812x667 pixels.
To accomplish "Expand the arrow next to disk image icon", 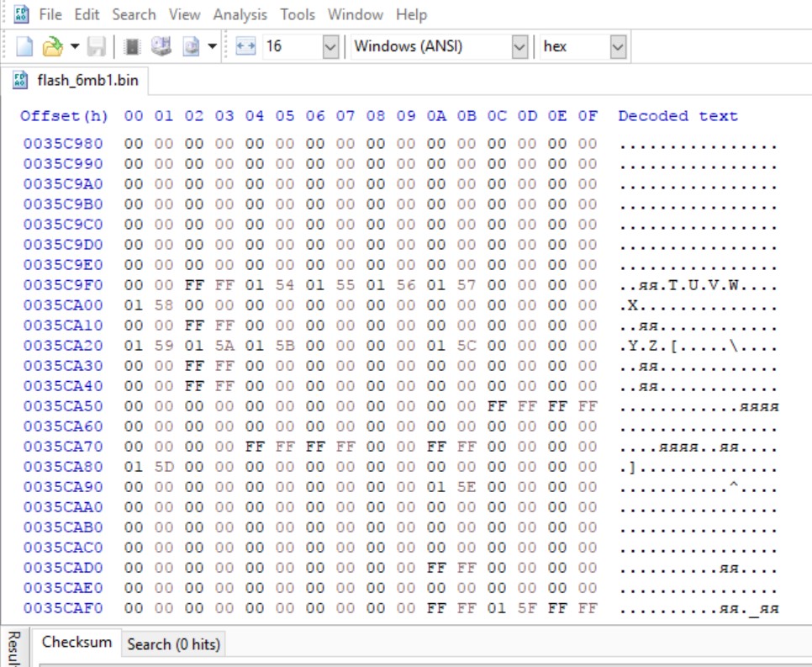I will (x=212, y=46).
